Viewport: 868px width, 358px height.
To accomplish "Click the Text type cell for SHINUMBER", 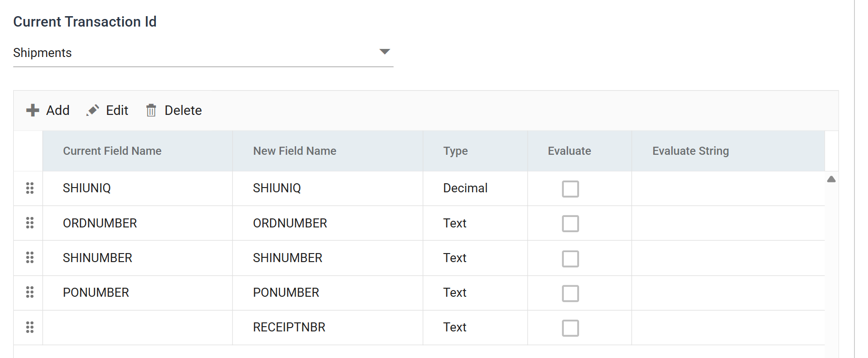I will point(475,258).
